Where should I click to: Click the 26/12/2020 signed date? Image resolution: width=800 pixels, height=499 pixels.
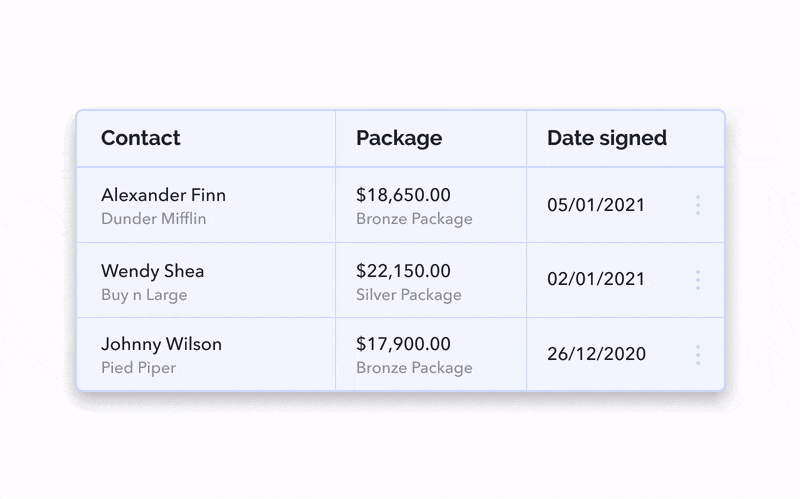pyautogui.click(x=596, y=354)
